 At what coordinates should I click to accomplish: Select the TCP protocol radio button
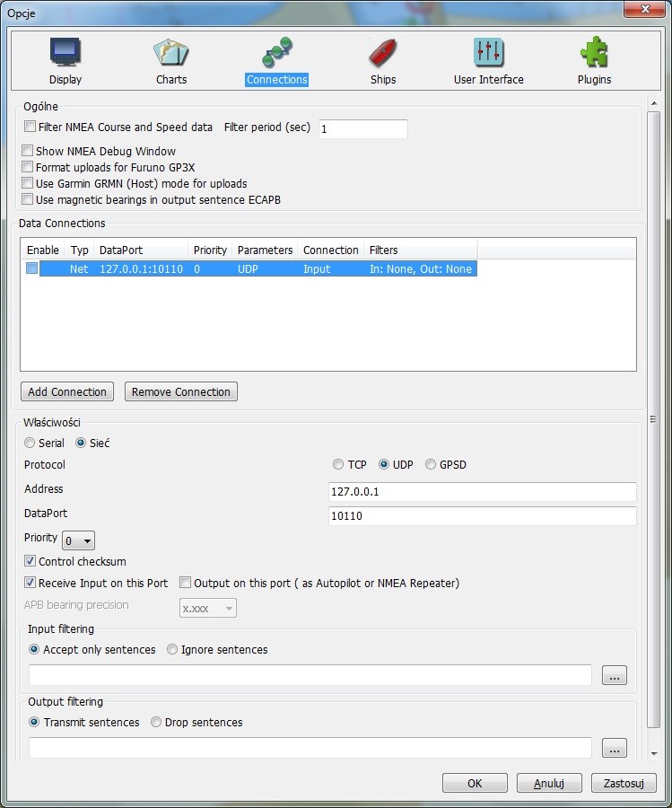338,465
